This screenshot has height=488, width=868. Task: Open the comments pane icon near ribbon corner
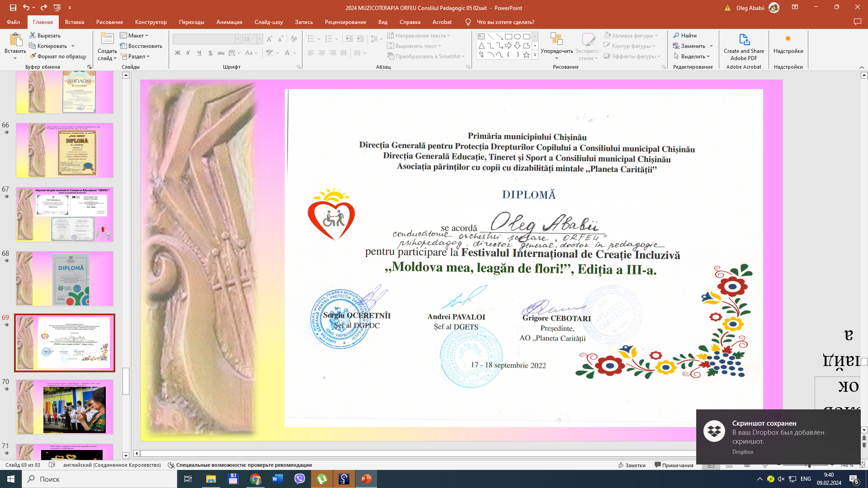coord(857,22)
